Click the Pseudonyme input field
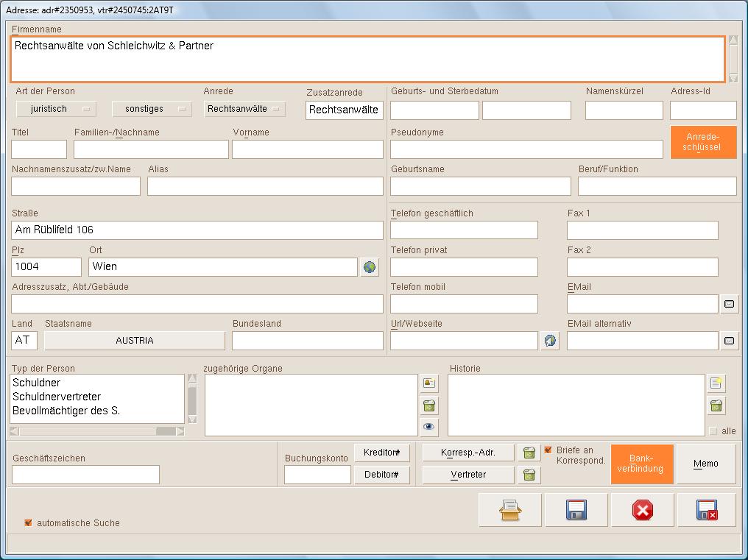Screen dimensions: 748x560 tap(526, 149)
